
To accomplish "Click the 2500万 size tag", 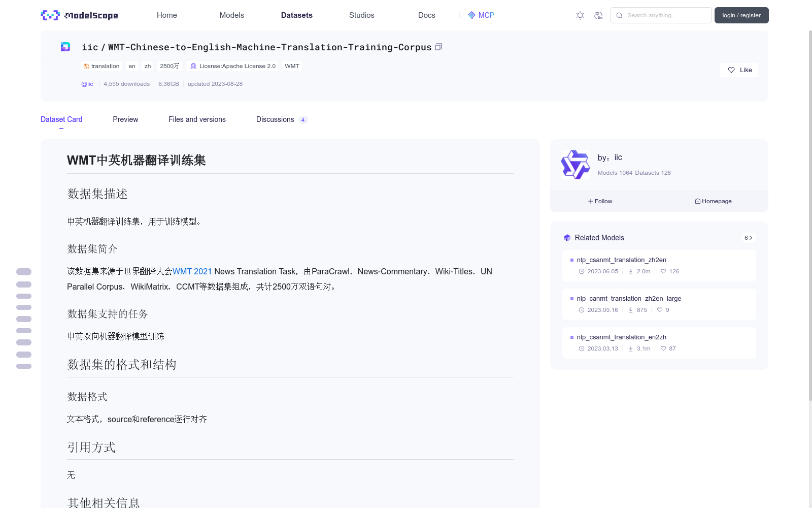I will pyautogui.click(x=170, y=66).
